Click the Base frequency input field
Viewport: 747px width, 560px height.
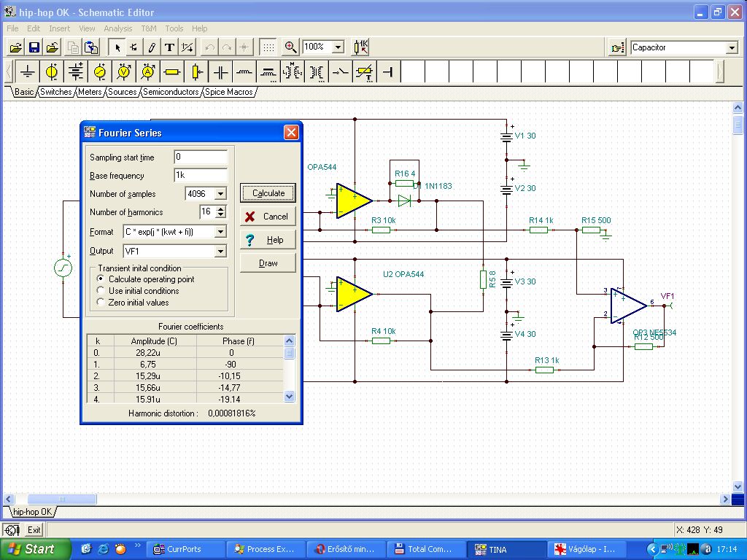pyautogui.click(x=201, y=175)
